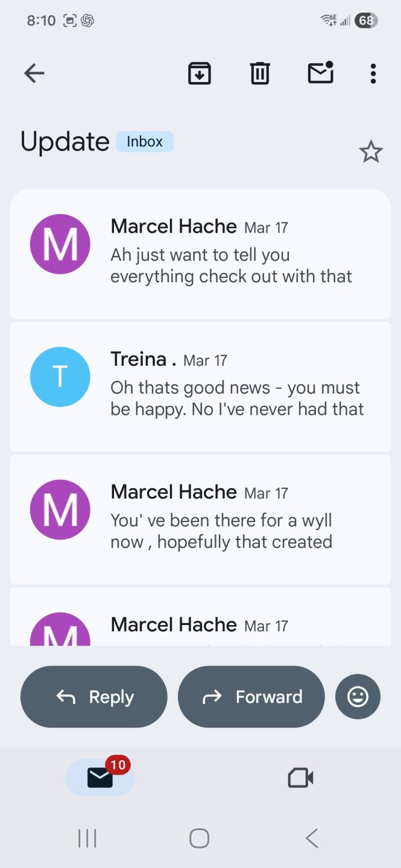The image size is (401, 868).
Task: Expand Marcel Hache's 'You've been there' message
Action: click(221, 518)
